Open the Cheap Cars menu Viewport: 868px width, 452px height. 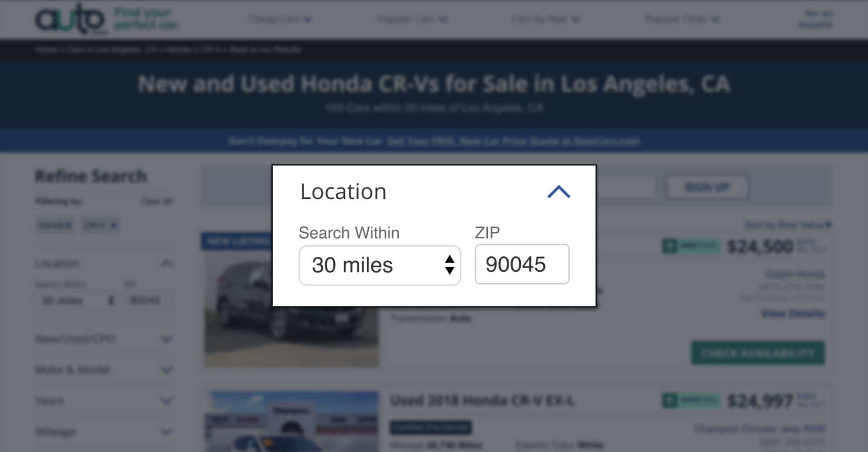tap(280, 19)
